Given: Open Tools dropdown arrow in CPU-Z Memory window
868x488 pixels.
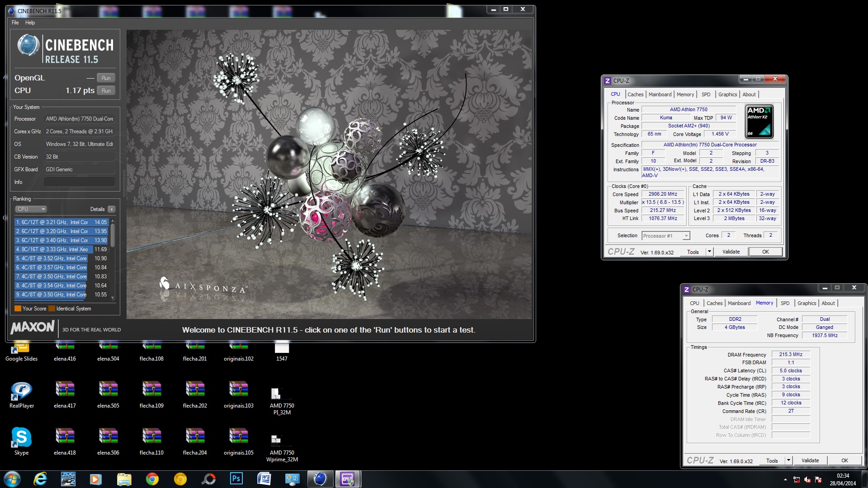Looking at the screenshot, I should click(788, 460).
